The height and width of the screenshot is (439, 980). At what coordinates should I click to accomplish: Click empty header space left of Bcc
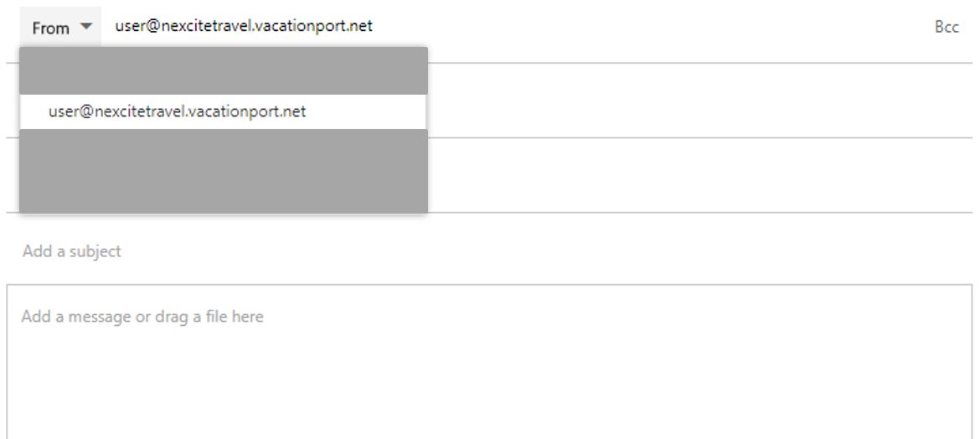[x=650, y=27]
